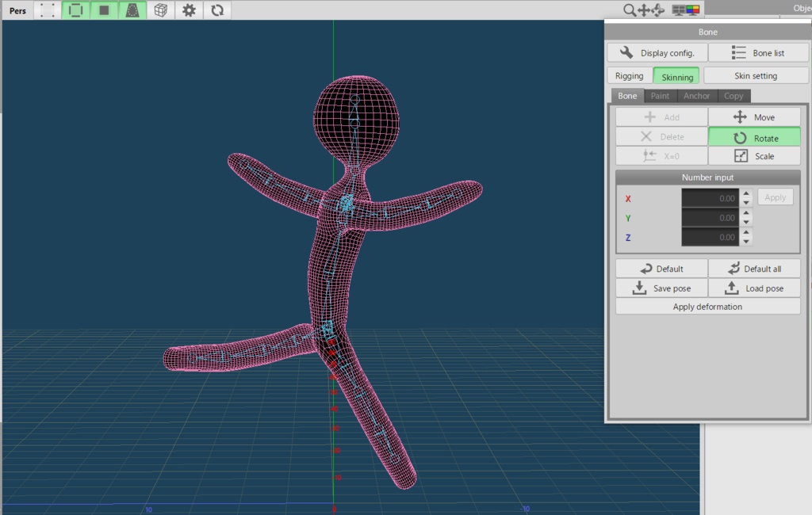This screenshot has width=812, height=515.
Task: Select the magnifier zoom icon
Action: pyautogui.click(x=629, y=10)
